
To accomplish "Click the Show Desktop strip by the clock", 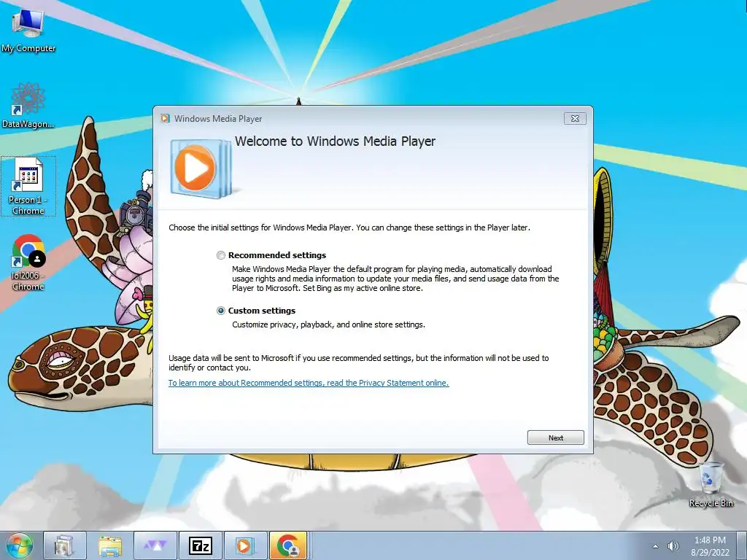I will 742,545.
